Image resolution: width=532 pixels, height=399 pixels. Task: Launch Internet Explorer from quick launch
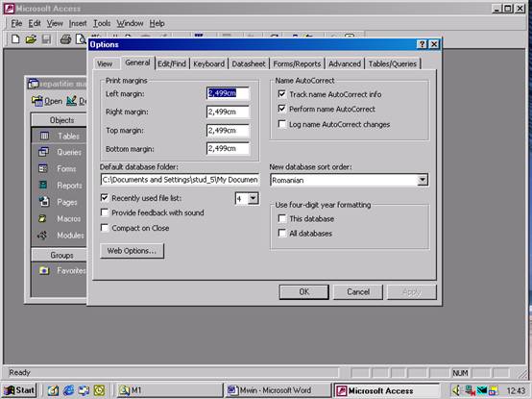click(68, 390)
